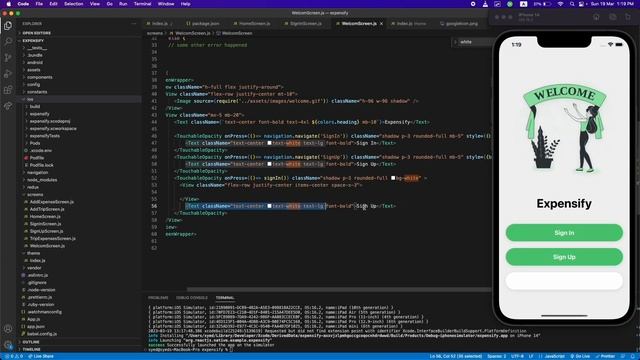Click the Prettier status bar item
640x360 pixels.
606,356
